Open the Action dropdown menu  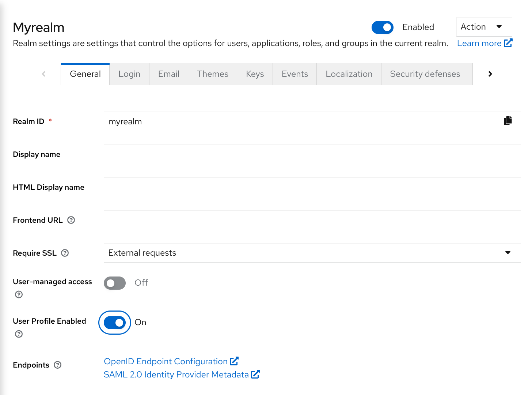[484, 27]
